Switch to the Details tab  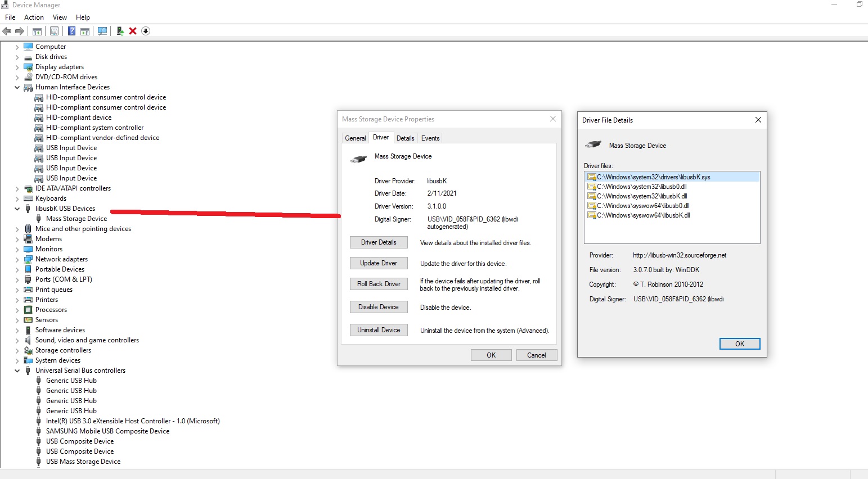pos(406,138)
